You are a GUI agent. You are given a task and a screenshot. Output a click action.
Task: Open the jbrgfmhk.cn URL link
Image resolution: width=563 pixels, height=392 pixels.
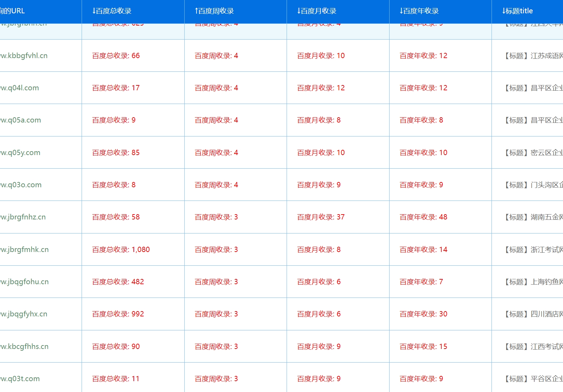click(24, 250)
